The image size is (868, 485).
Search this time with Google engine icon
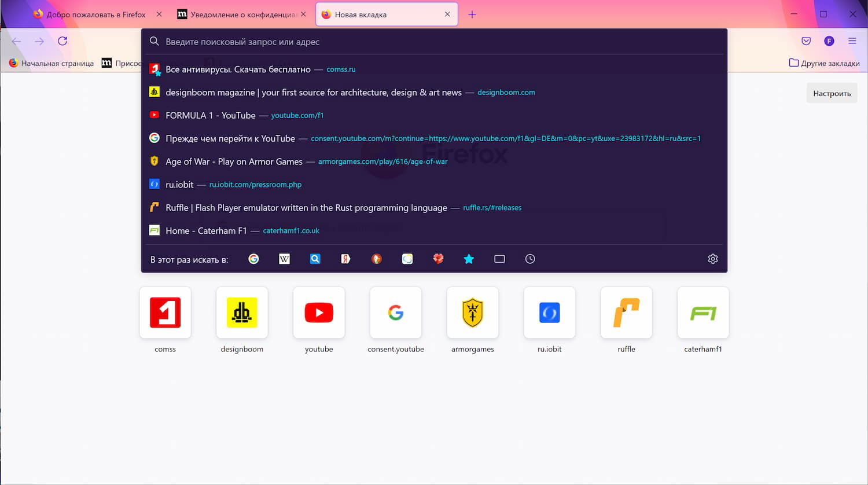[x=253, y=259]
